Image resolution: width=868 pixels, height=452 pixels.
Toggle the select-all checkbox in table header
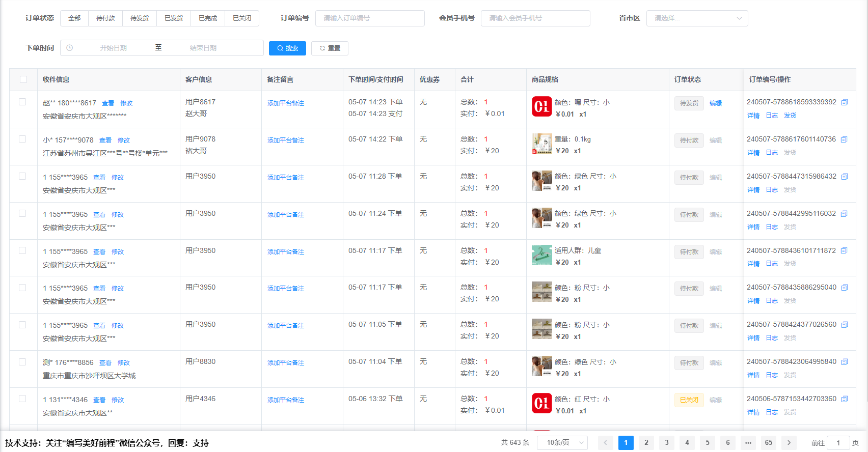[23, 79]
